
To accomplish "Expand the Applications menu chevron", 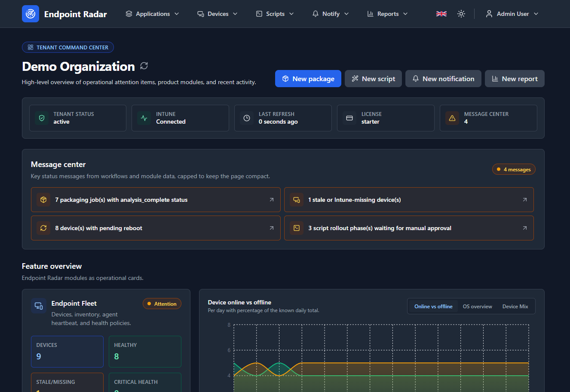I will (177, 14).
